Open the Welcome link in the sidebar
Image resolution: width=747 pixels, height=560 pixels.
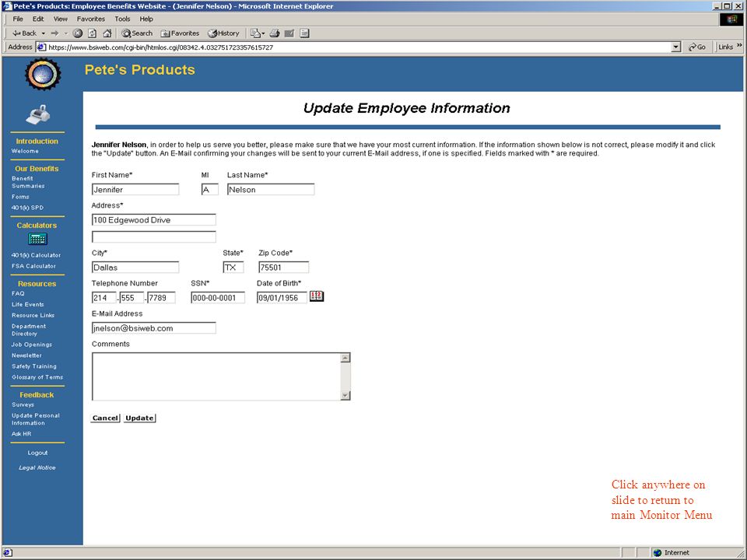(x=25, y=151)
